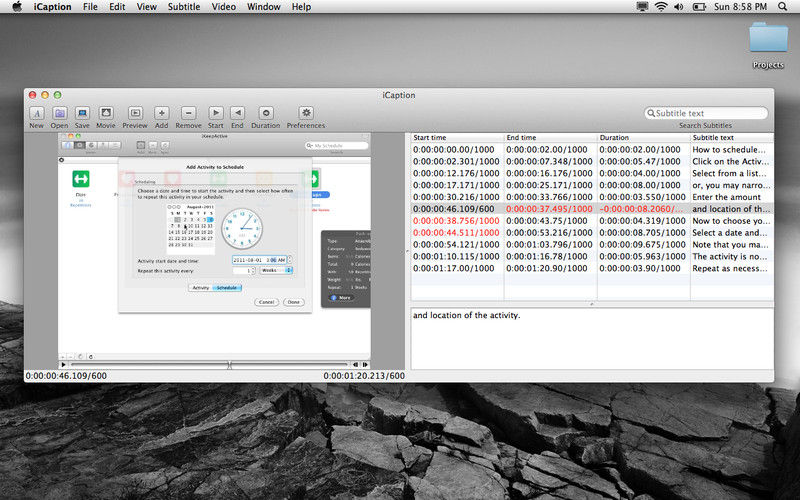This screenshot has height=500, width=800.
Task: Click total time 0:00:01:20.213/600 in status bar
Action: [x=364, y=376]
